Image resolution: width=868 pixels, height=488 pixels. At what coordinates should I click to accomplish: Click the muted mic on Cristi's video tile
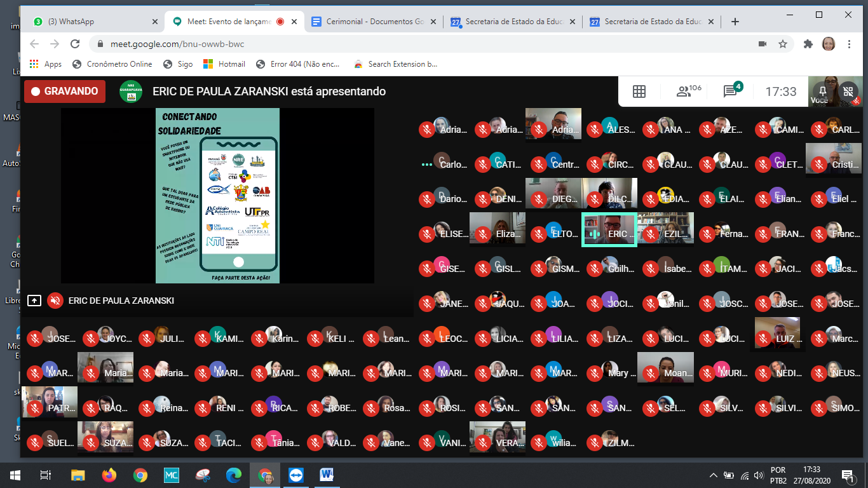[x=818, y=165]
